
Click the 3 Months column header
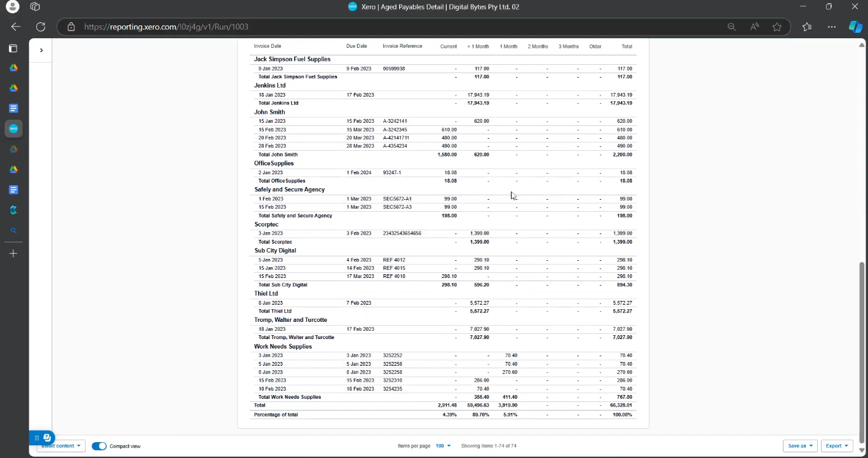(x=569, y=46)
